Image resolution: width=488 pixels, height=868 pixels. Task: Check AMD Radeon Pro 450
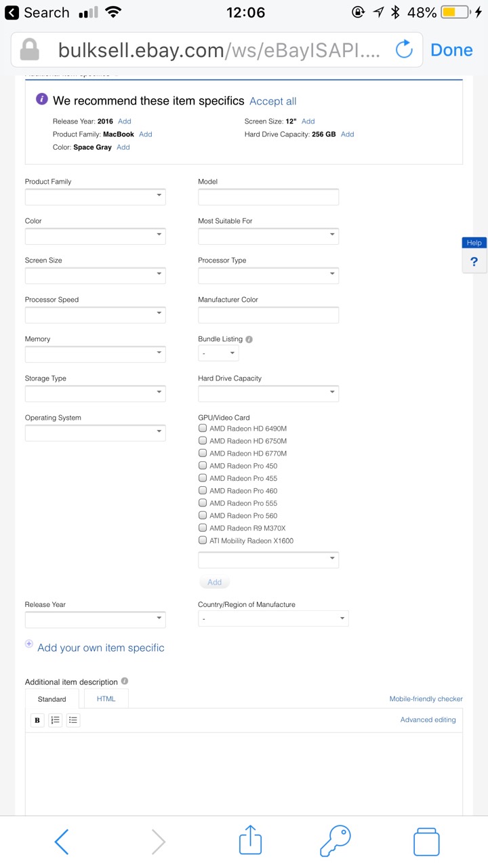(x=203, y=466)
